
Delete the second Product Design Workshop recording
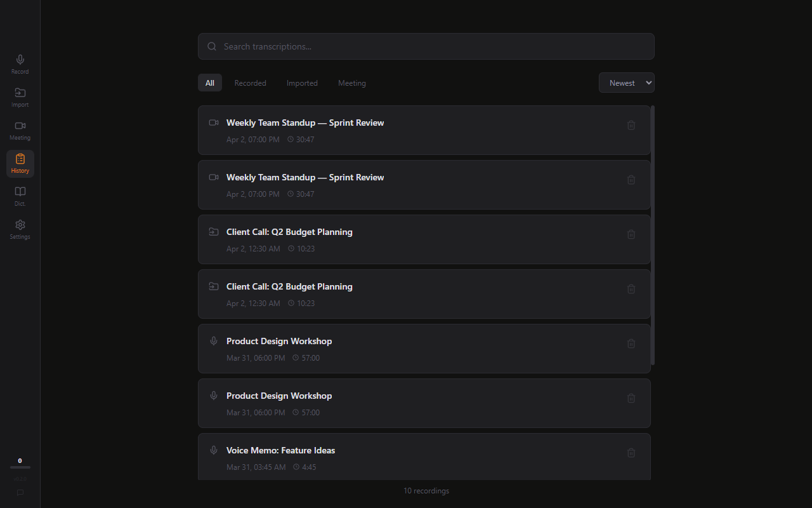coord(631,398)
